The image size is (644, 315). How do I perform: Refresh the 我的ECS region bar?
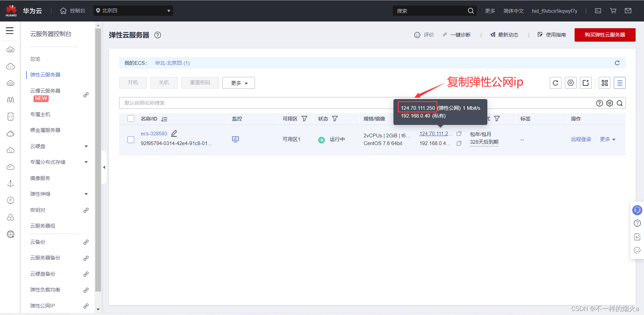click(x=617, y=63)
